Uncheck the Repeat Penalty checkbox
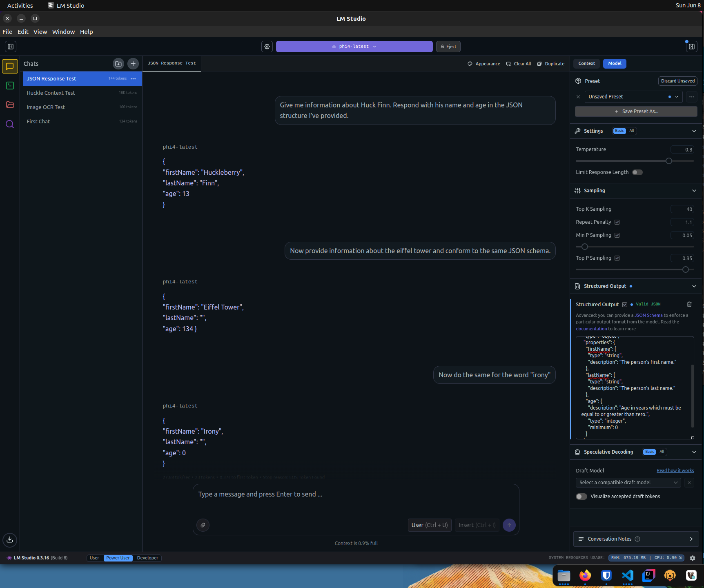 click(x=617, y=222)
